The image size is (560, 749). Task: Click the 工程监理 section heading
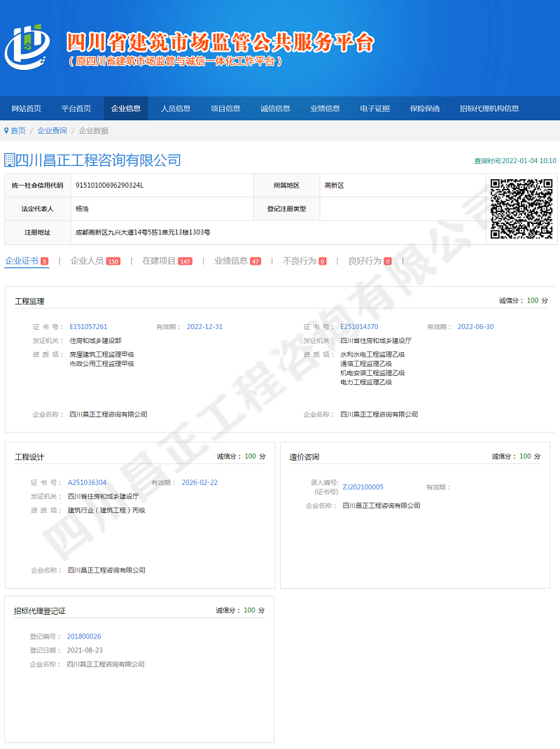pyautogui.click(x=29, y=301)
